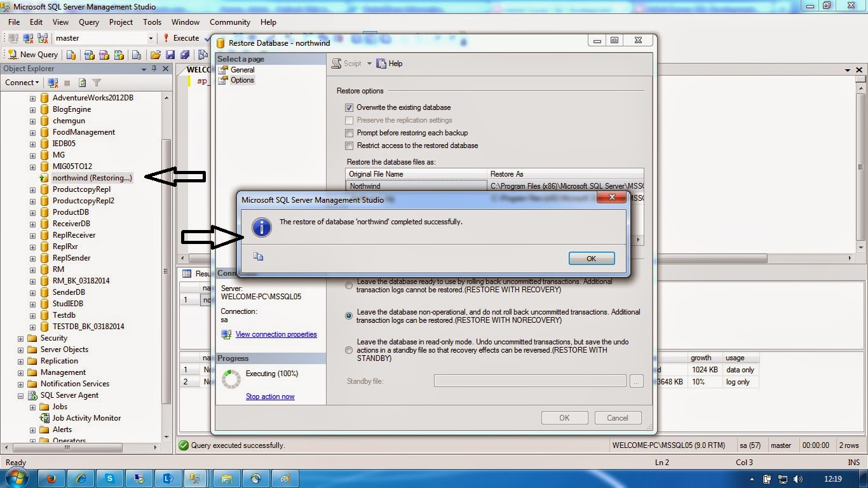
Task: Expand the BlogEngine database node
Action: 32,109
